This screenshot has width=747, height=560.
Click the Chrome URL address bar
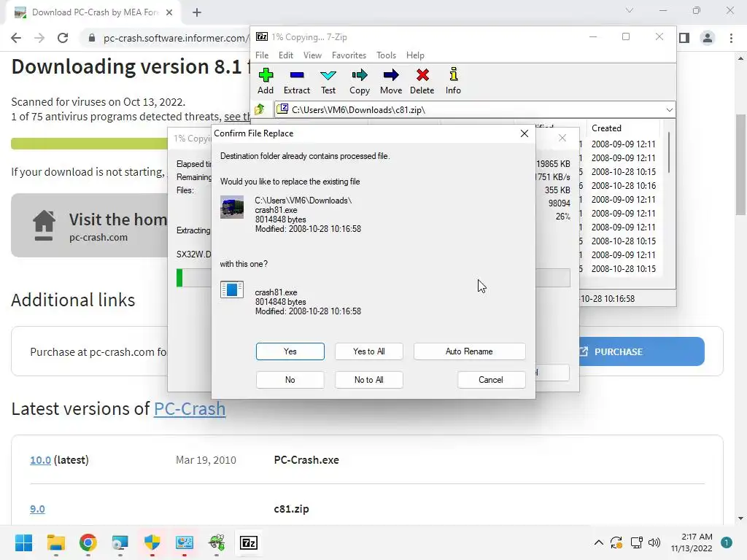[167, 38]
